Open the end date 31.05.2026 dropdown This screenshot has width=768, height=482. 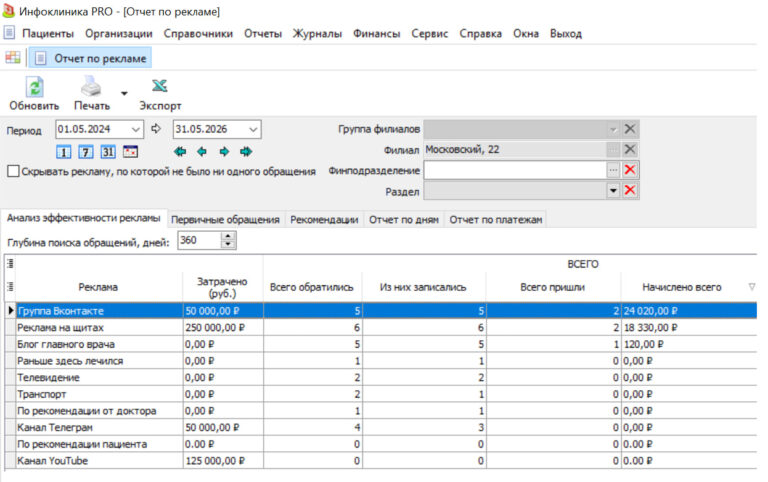pyautogui.click(x=253, y=129)
